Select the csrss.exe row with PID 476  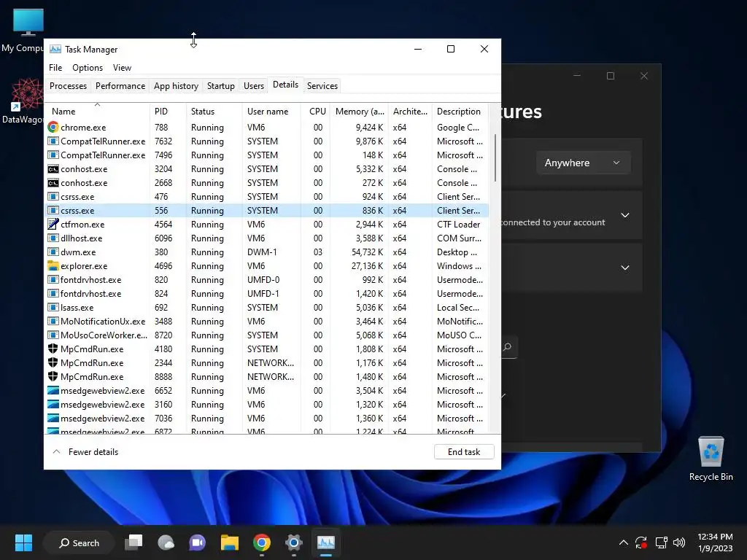coord(267,197)
